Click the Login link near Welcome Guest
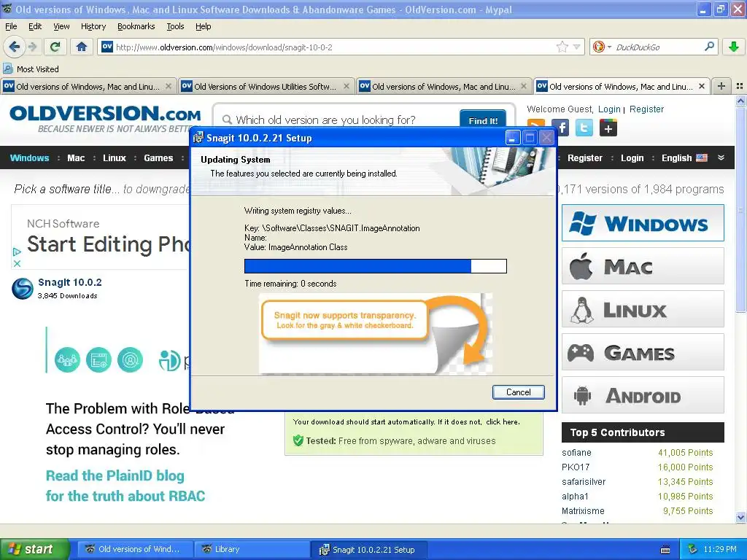747x560 pixels. pos(609,109)
